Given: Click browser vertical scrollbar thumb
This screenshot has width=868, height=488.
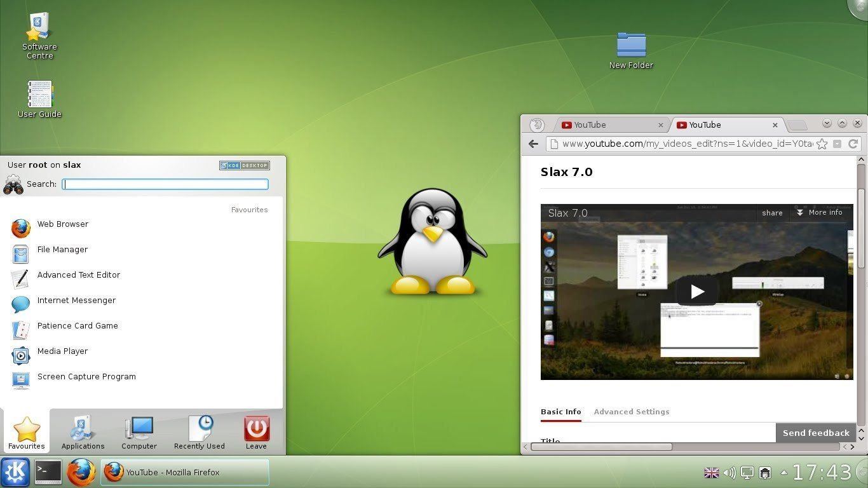Looking at the screenshot, I should click(861, 229).
